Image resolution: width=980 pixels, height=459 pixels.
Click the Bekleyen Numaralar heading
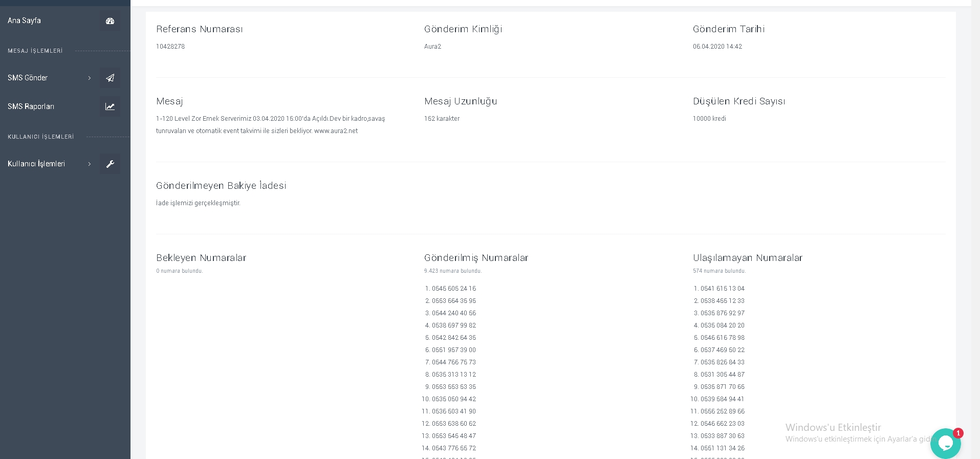201,258
